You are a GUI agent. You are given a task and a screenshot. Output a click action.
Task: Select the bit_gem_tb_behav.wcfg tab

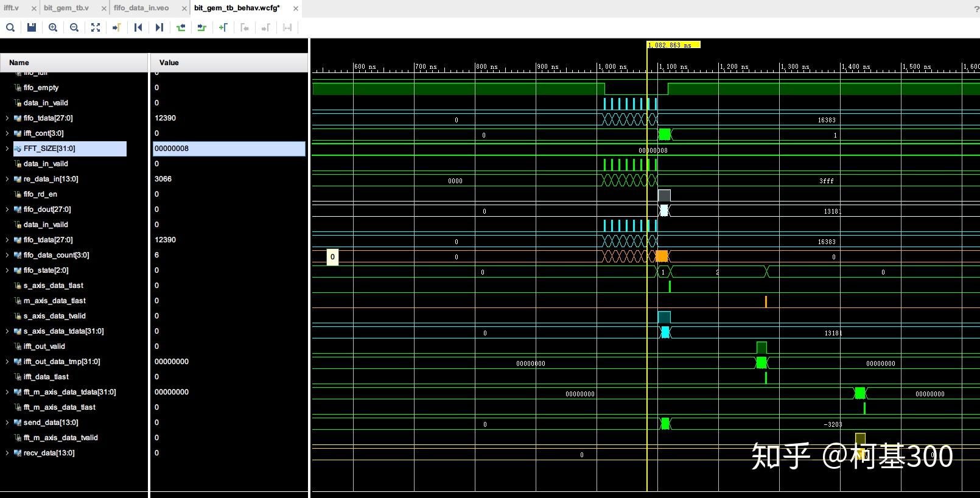click(237, 8)
